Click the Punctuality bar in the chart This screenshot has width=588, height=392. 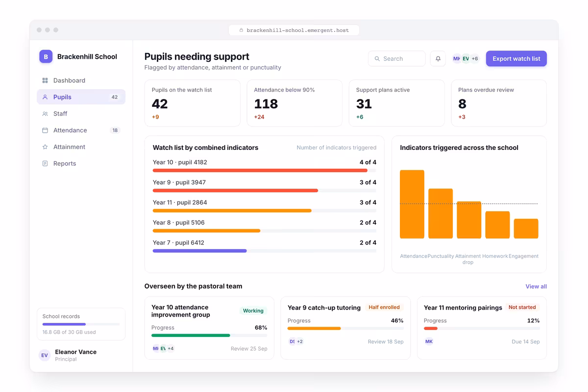(441, 214)
